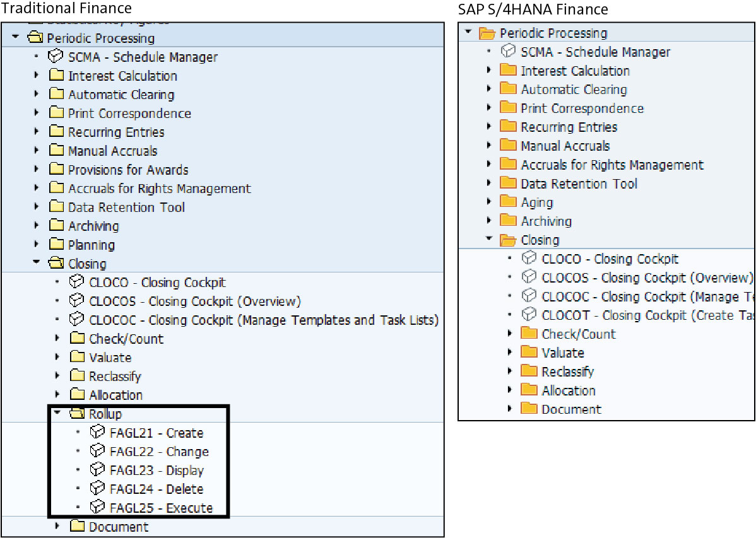This screenshot has height=538, width=756.
Task: Select Allocation in Traditional Finance tree
Action: 115,395
